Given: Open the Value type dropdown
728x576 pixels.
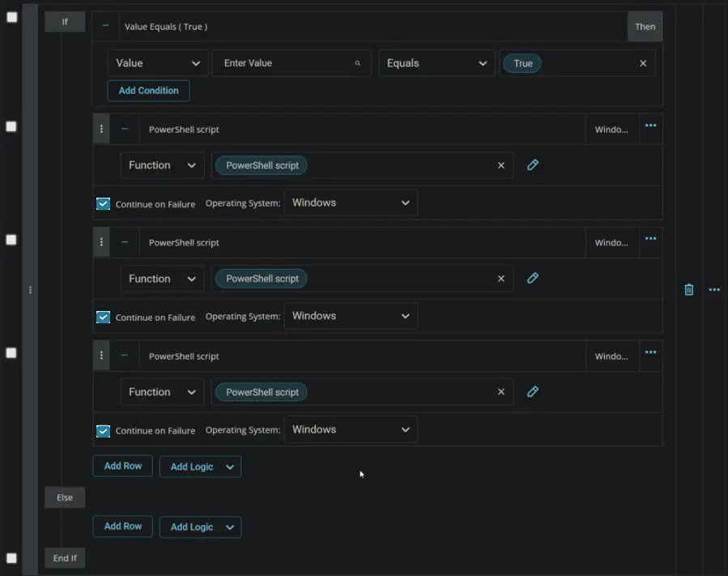Looking at the screenshot, I should tap(158, 63).
